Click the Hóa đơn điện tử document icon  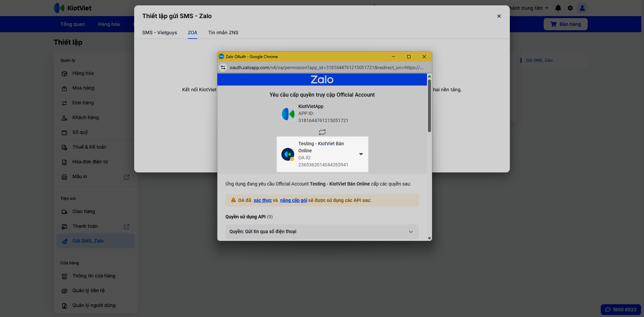64,162
